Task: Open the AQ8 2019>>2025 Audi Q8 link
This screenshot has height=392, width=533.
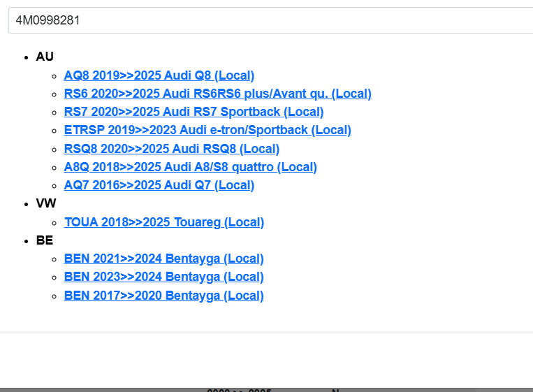Action: (159, 75)
